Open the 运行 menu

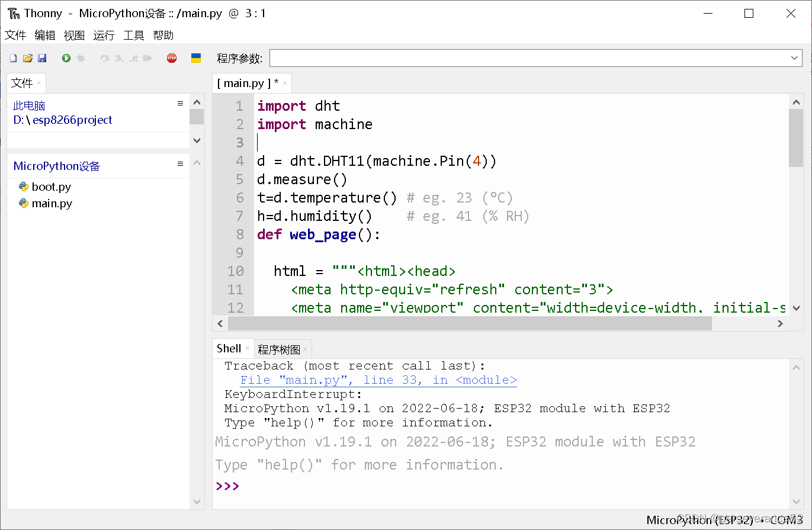point(104,35)
